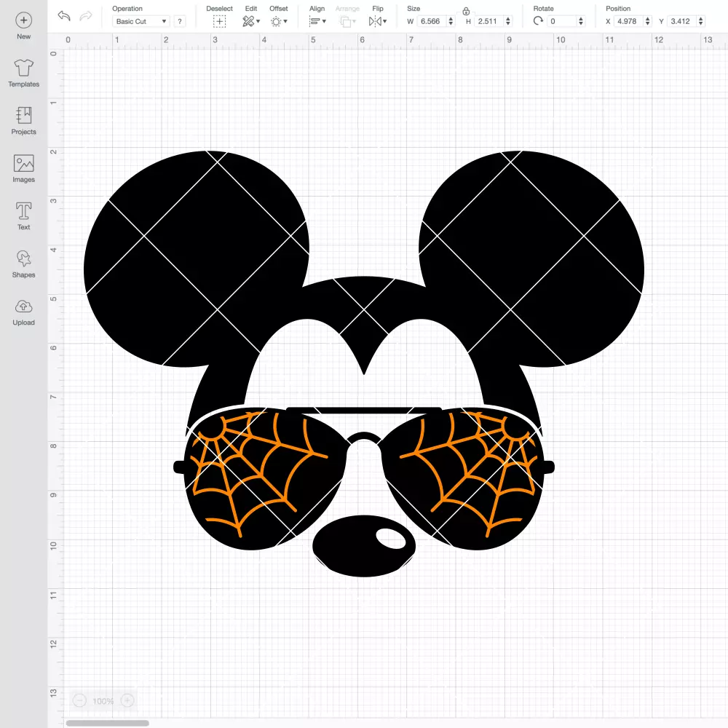Image resolution: width=728 pixels, height=728 pixels.
Task: Open the Edit tool menu
Action: 251,21
